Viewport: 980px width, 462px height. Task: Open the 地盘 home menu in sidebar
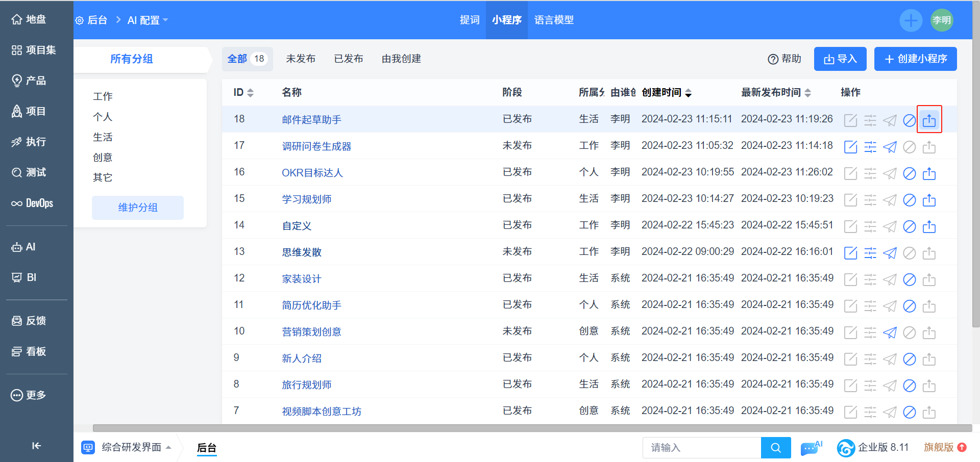tap(29, 19)
